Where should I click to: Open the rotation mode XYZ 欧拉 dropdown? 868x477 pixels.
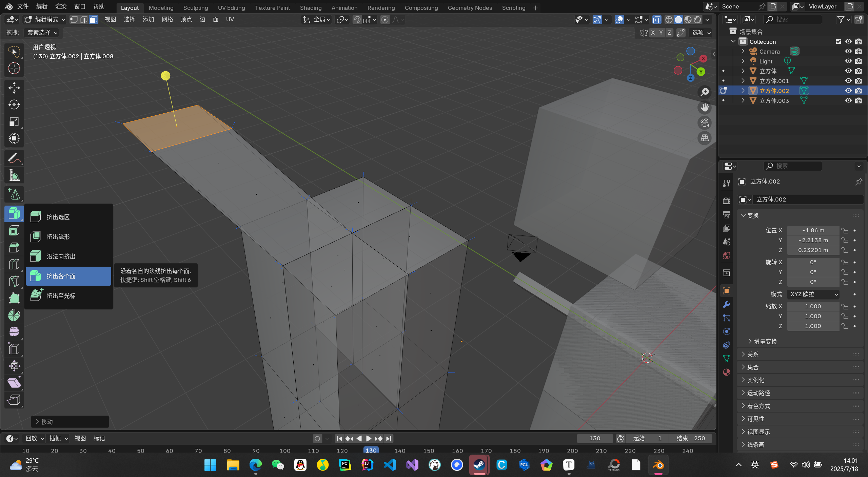pos(813,294)
